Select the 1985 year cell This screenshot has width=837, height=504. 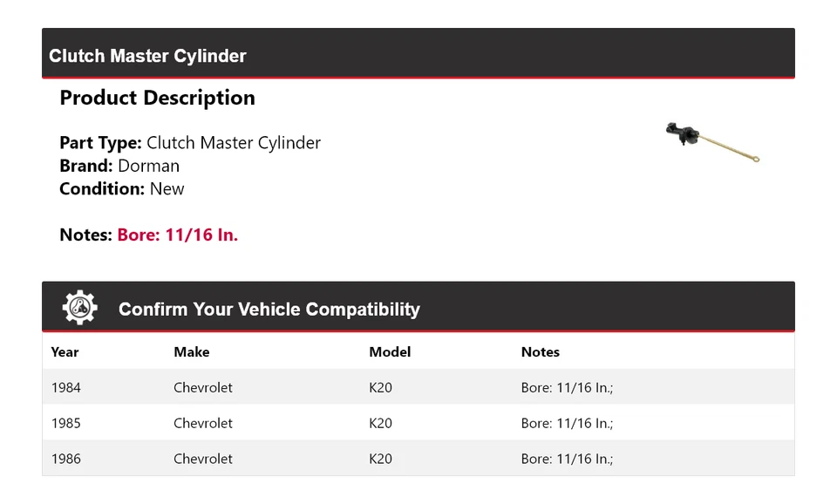coord(65,423)
